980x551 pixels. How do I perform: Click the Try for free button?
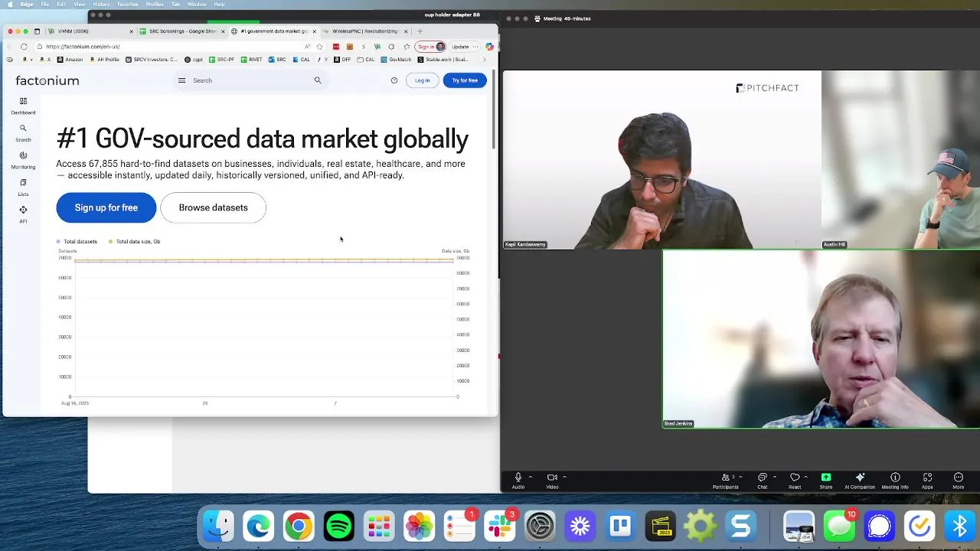[x=465, y=80]
